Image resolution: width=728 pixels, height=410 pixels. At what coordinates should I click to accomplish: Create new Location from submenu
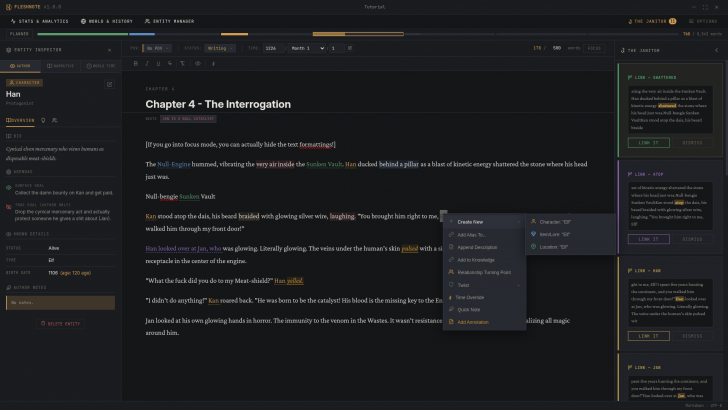(x=570, y=247)
